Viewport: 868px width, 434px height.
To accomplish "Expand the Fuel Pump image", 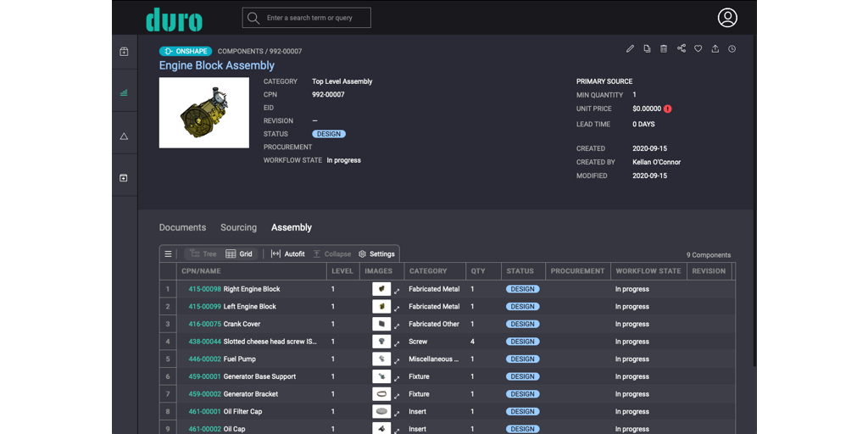I will [397, 361].
